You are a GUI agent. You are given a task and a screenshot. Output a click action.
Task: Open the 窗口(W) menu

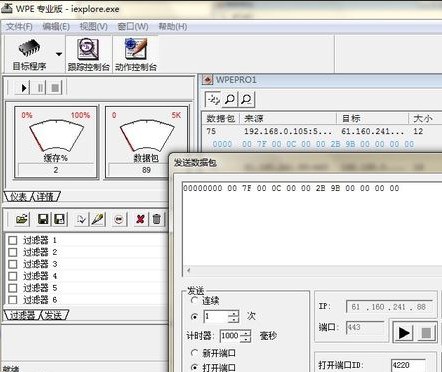pyautogui.click(x=133, y=27)
